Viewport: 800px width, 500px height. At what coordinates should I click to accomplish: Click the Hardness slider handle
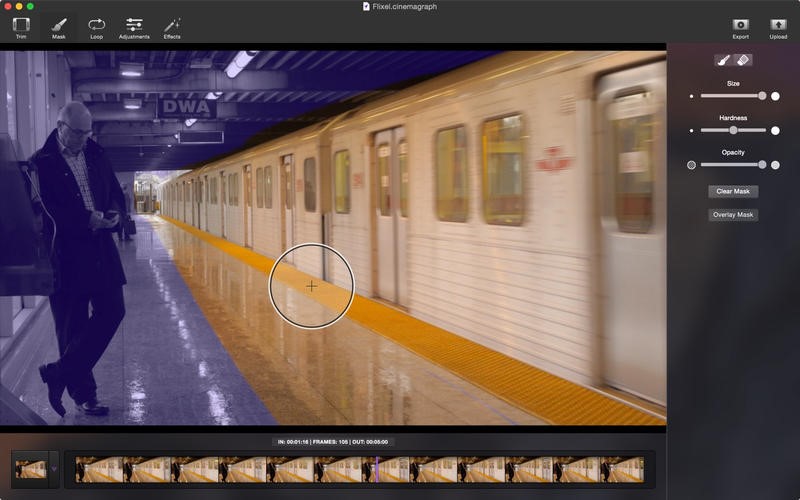733,130
